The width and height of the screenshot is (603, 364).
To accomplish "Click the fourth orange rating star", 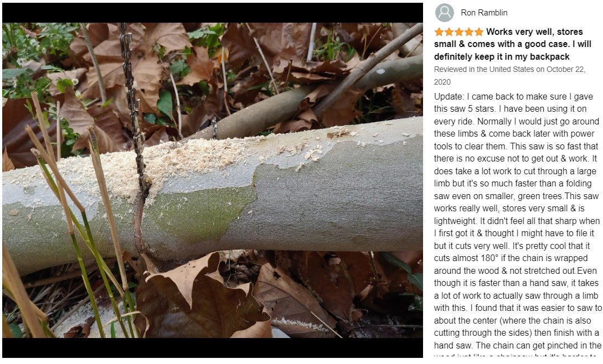I will coord(469,32).
